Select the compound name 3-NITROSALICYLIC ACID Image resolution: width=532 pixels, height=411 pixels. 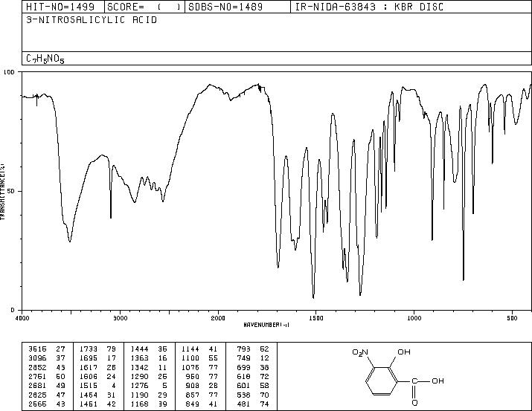[92, 20]
